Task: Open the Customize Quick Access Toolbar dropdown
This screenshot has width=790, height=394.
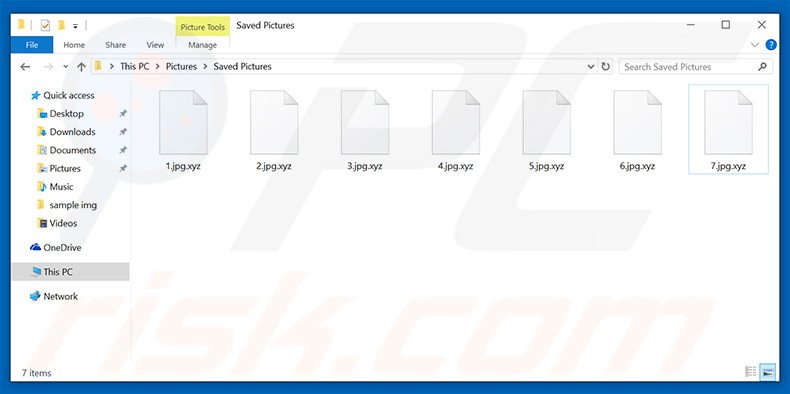Action: tap(75, 26)
